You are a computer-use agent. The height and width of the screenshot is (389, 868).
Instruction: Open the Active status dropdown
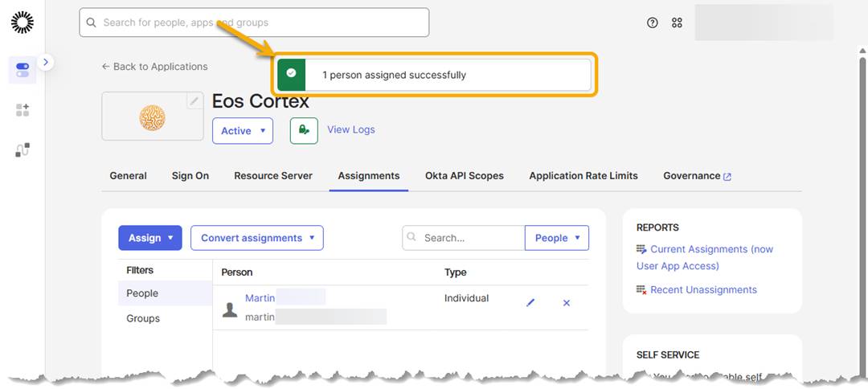pyautogui.click(x=243, y=130)
